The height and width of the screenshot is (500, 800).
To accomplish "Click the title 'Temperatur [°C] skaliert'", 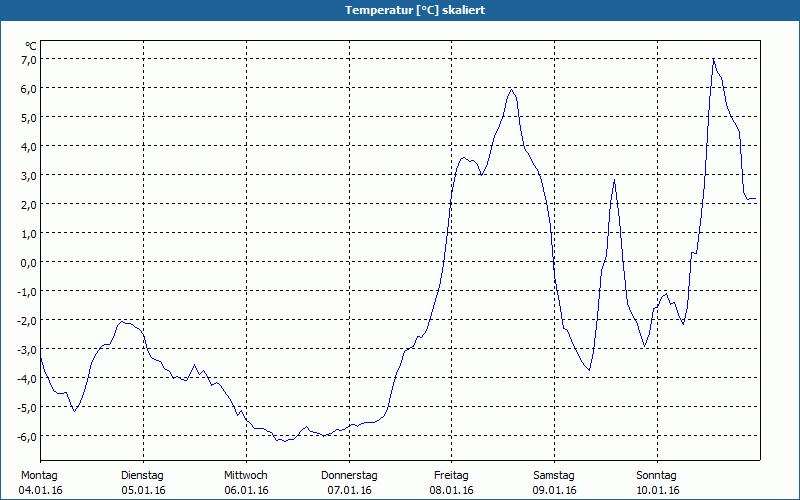I will [415, 10].
